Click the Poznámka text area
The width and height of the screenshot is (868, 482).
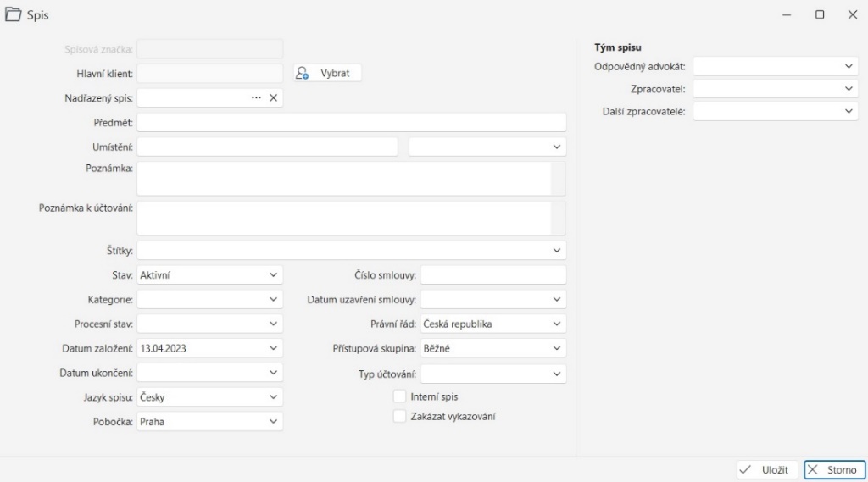coord(343,179)
